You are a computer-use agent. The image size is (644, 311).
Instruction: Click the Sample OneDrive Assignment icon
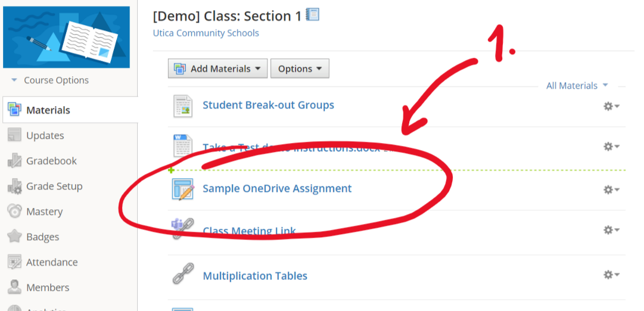183,189
